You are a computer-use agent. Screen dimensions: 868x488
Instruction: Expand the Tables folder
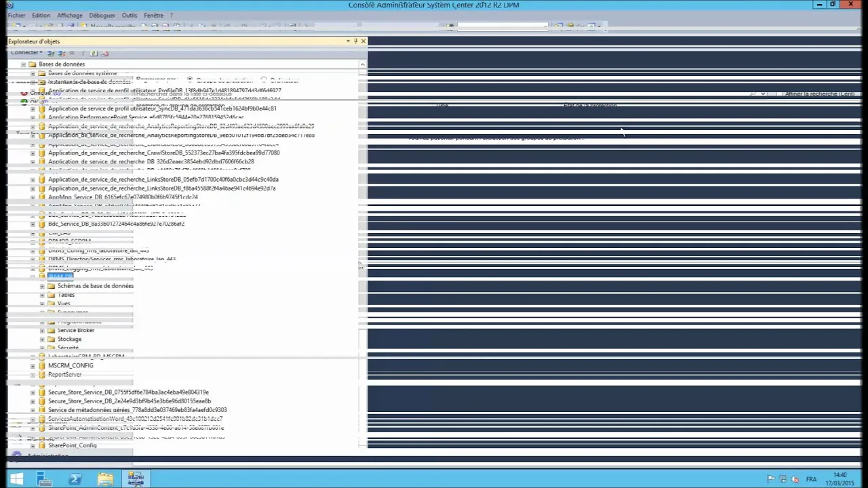coord(42,295)
